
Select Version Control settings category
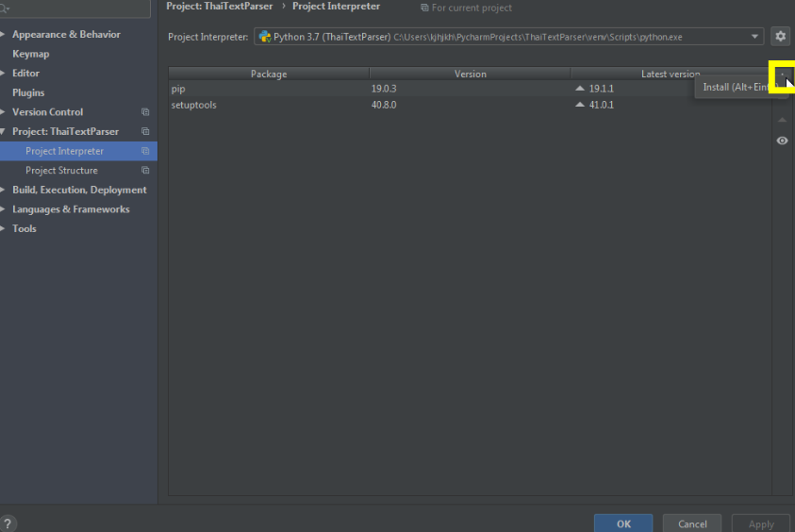tap(48, 112)
